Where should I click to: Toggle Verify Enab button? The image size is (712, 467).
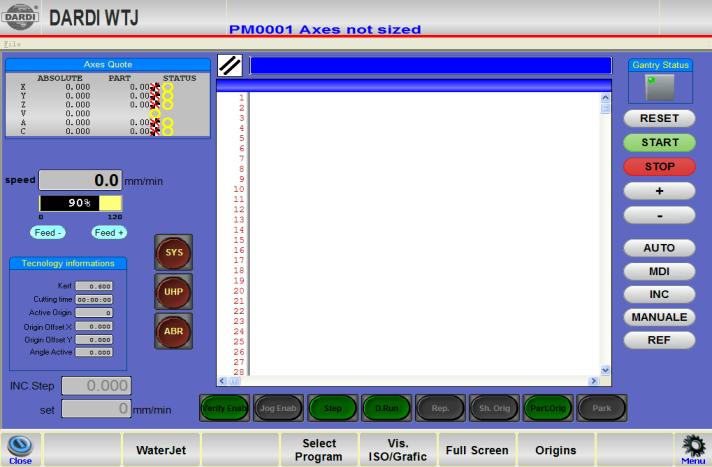(225, 408)
